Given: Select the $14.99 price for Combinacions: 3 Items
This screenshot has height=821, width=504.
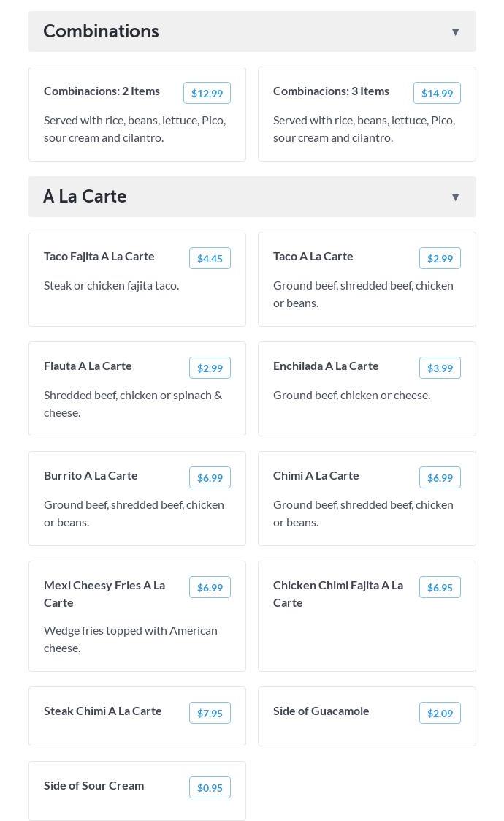Looking at the screenshot, I should click(x=437, y=93).
